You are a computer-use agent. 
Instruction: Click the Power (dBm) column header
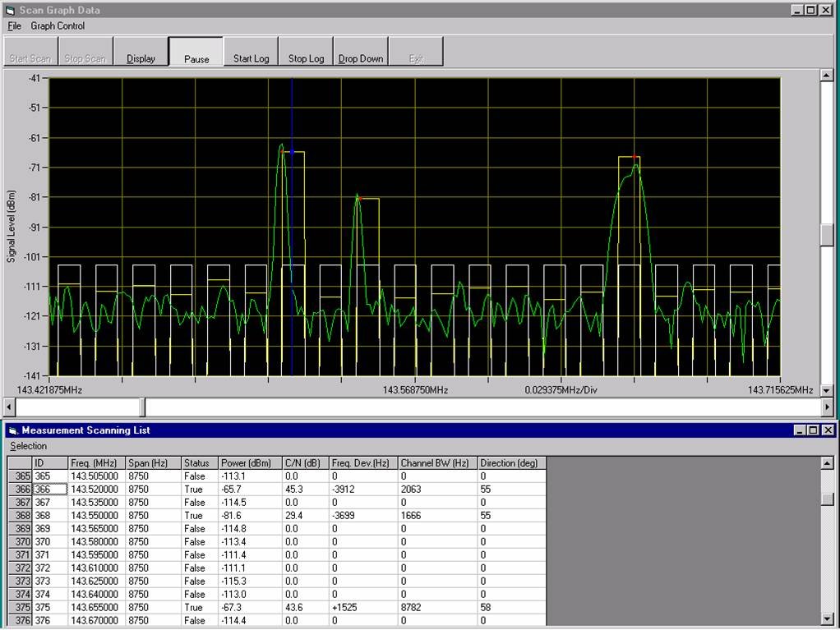(x=251, y=463)
